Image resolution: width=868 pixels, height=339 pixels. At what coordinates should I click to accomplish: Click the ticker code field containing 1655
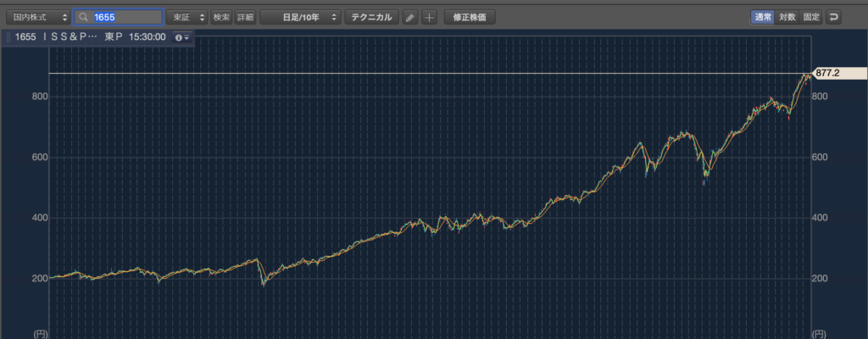(x=119, y=17)
